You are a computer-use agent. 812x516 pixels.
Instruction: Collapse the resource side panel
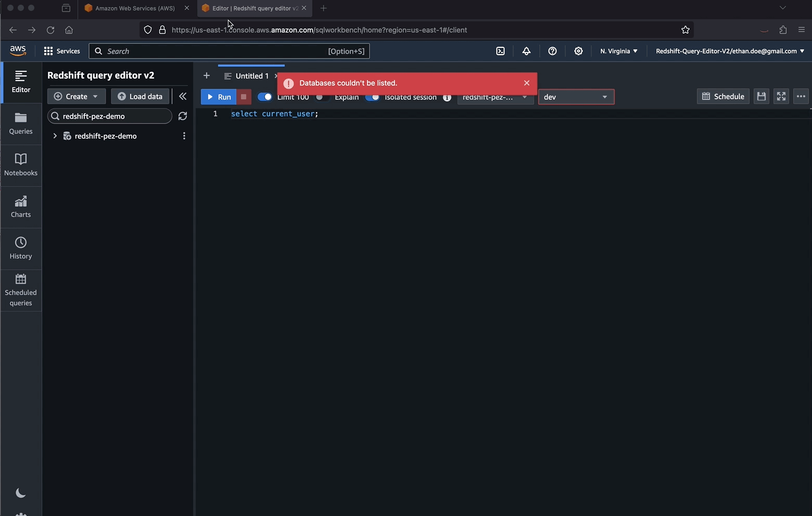click(x=183, y=96)
